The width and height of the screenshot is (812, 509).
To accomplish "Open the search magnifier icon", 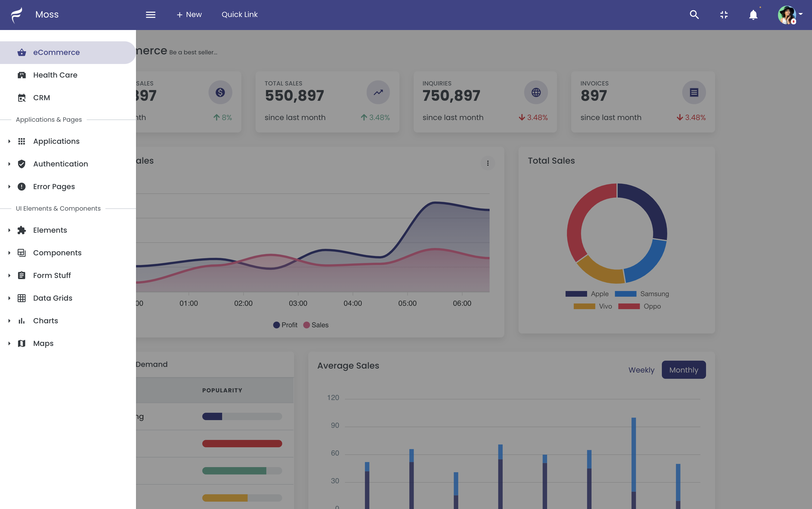I will click(x=694, y=14).
